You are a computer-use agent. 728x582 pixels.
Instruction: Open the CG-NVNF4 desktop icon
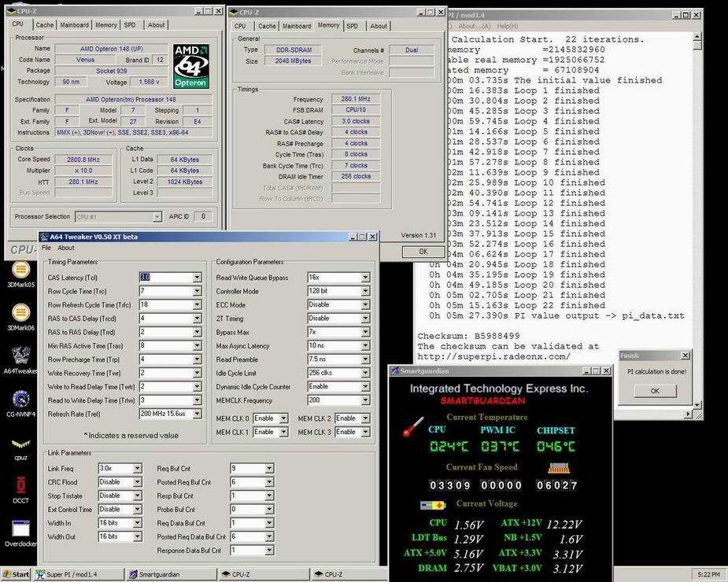point(20,403)
